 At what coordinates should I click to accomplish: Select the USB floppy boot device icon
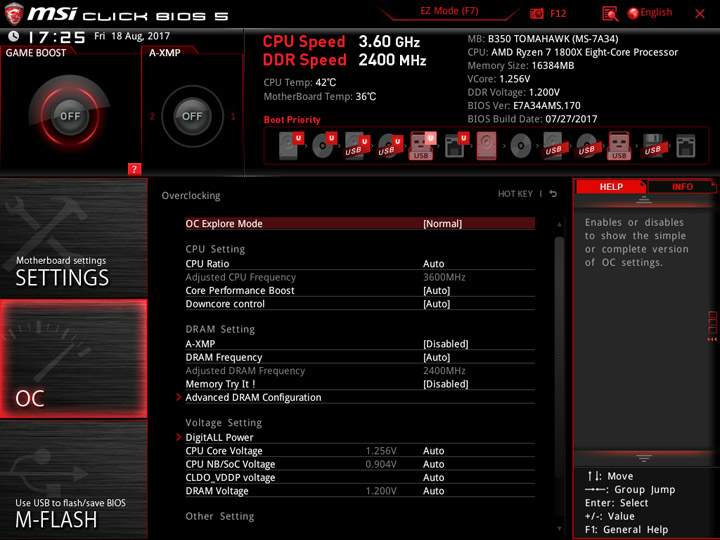653,146
